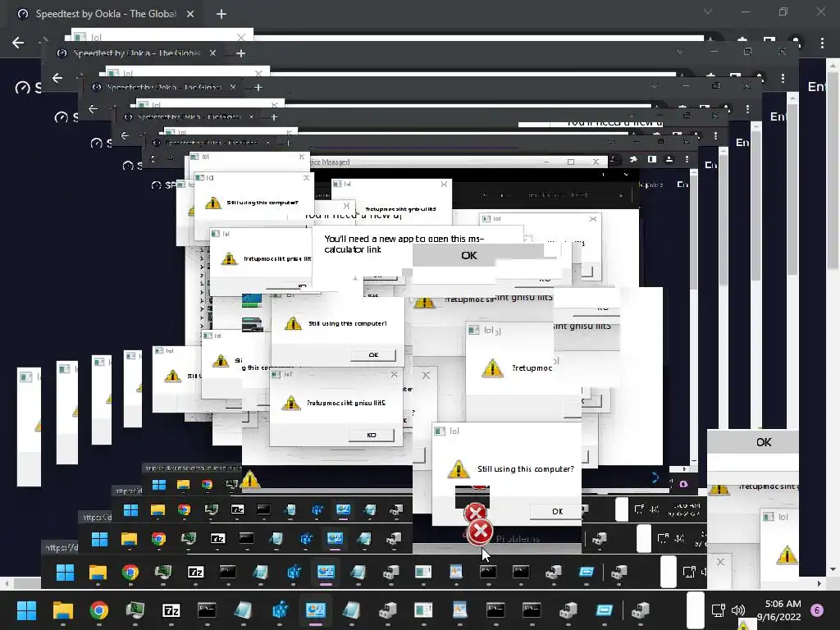Open the notification badge showing 6

point(817,610)
